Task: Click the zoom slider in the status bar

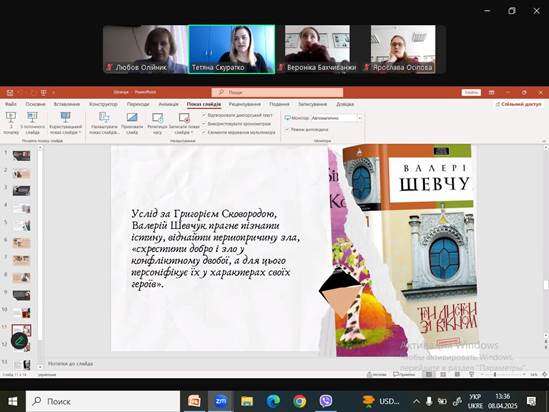Action: click(502, 374)
